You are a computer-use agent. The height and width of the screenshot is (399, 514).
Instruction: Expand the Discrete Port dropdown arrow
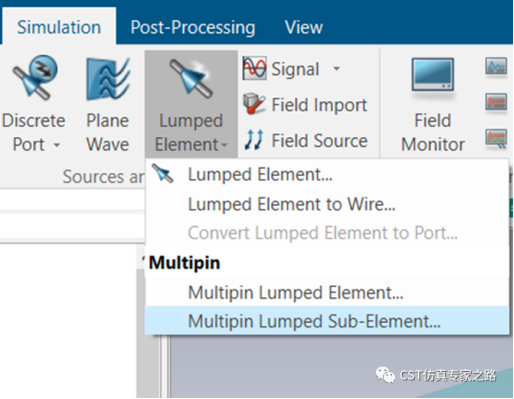point(57,145)
